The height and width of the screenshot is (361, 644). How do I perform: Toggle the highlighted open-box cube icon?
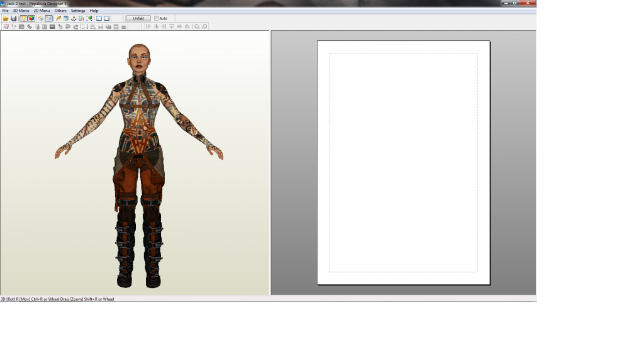49,18
